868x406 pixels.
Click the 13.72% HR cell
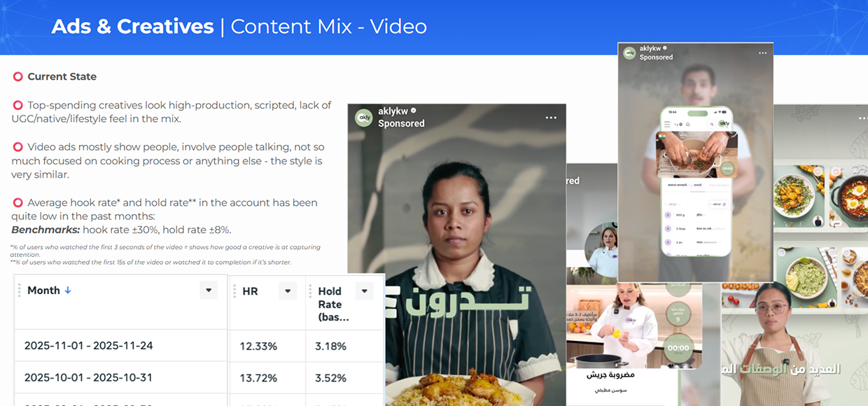pos(258,378)
